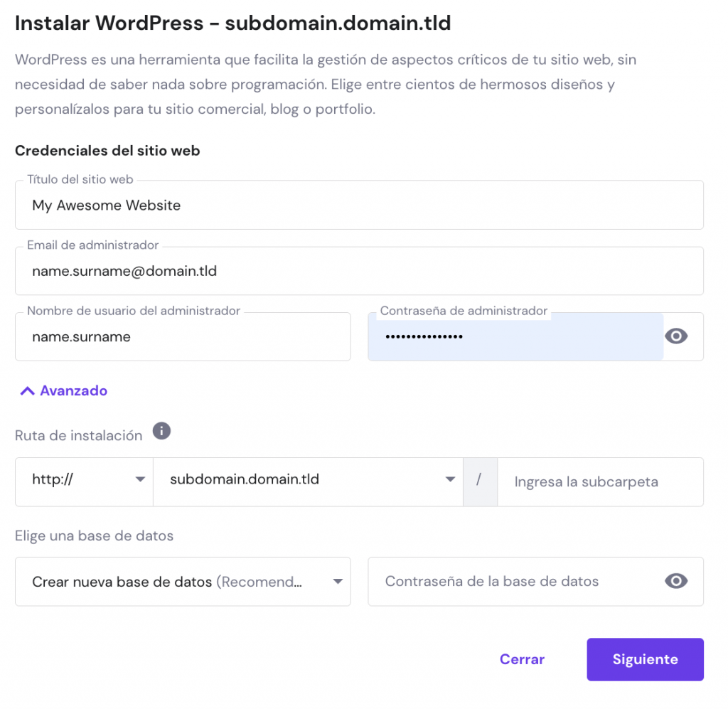The width and height of the screenshot is (728, 709).
Task: Click the Contraseña de la base de datos field
Action: click(x=512, y=581)
